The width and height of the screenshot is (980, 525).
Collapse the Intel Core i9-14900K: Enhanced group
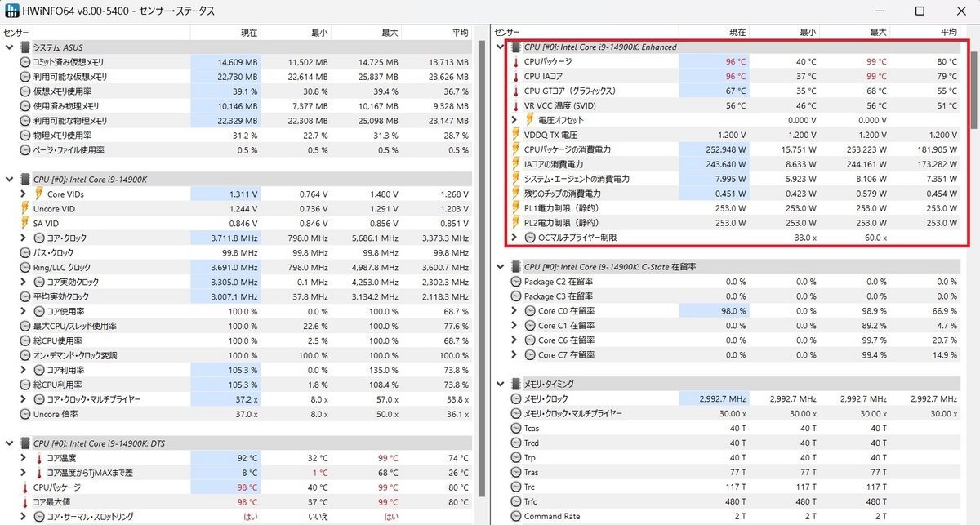(500, 47)
